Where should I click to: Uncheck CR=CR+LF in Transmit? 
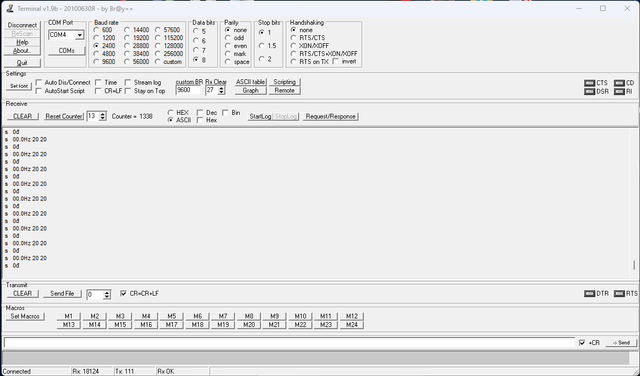tap(123, 294)
